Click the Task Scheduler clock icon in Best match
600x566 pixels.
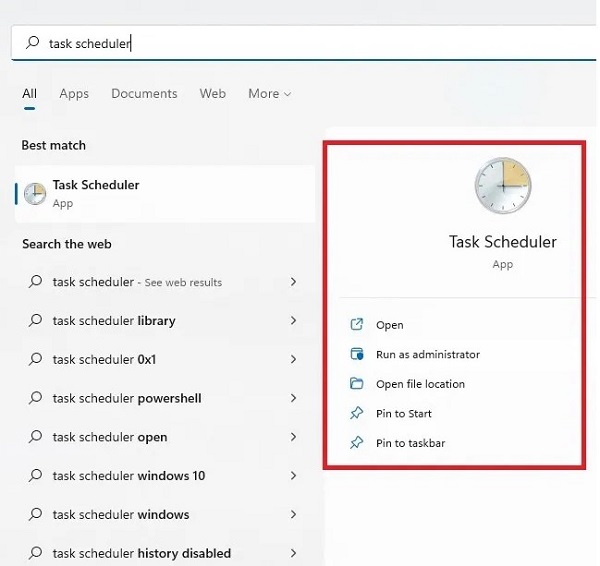point(35,194)
